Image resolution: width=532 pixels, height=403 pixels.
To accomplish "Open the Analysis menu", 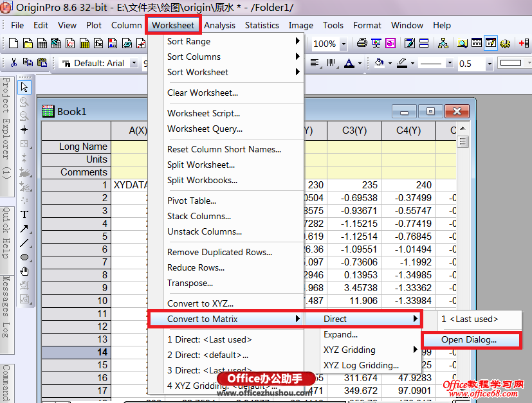I will tap(220, 25).
